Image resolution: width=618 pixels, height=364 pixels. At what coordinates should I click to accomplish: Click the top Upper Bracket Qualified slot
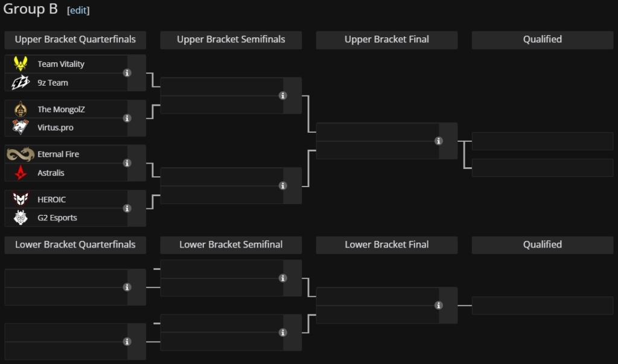[543, 141]
